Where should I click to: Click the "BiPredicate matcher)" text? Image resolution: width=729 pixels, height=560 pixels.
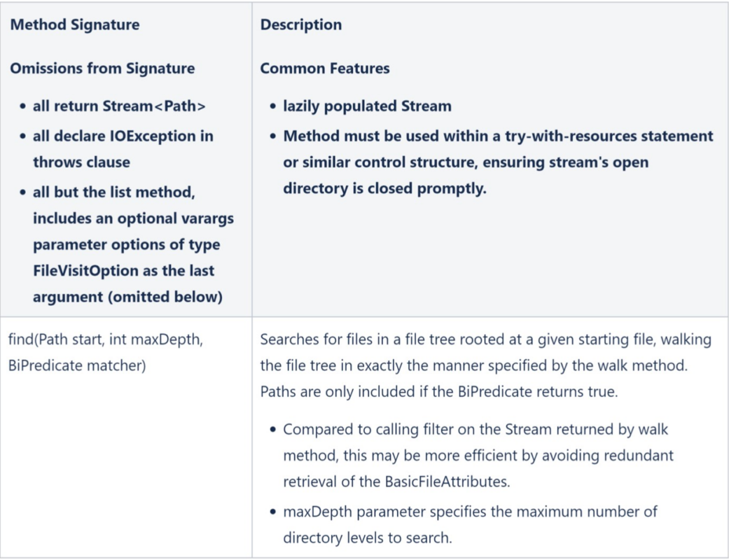coord(77,365)
